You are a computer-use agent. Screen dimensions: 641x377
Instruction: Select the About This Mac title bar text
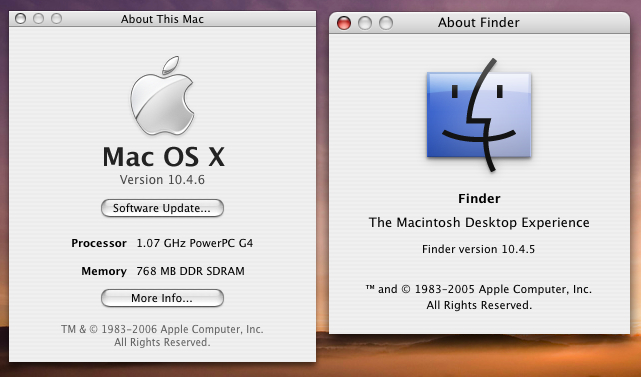pyautogui.click(x=162, y=19)
